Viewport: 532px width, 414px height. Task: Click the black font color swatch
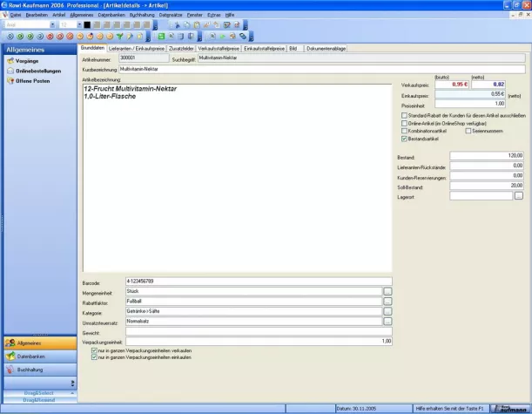87,25
